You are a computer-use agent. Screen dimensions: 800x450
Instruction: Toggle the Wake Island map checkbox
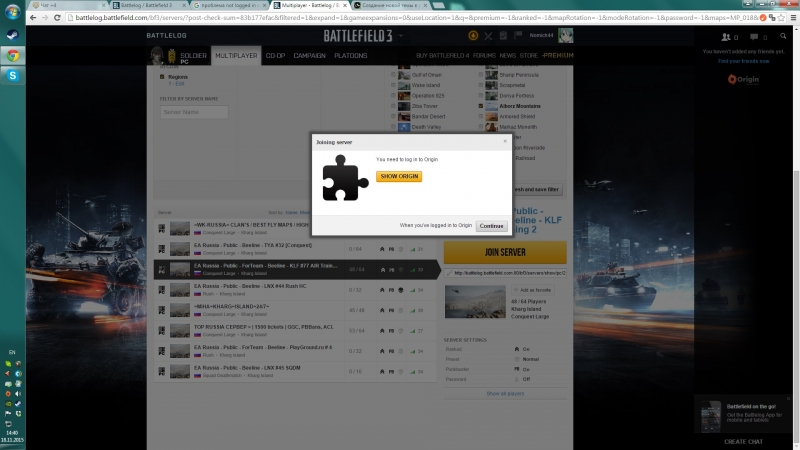tap(393, 85)
